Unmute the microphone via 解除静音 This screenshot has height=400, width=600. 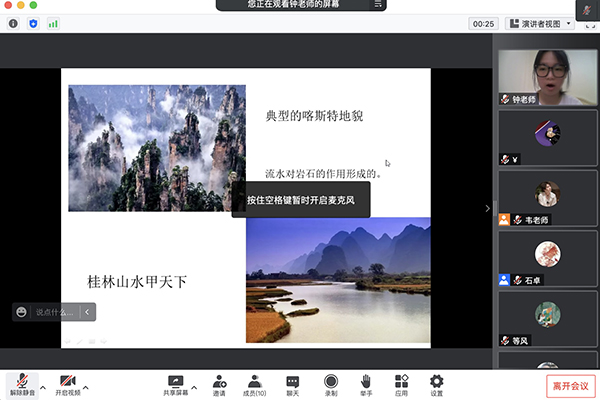coord(22,385)
